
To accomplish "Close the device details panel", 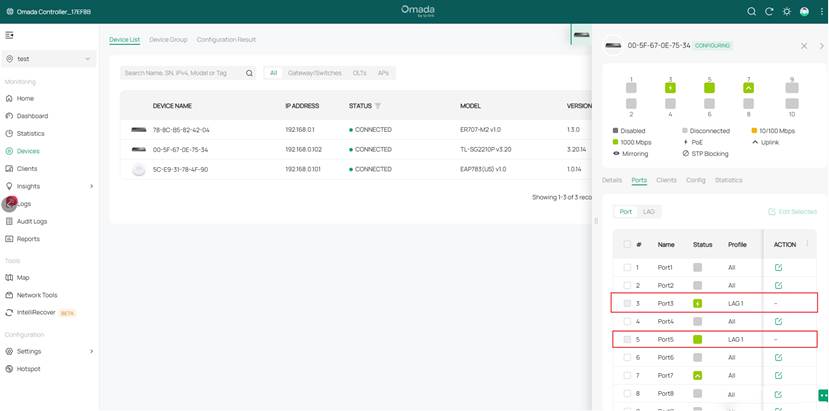I will pos(804,46).
